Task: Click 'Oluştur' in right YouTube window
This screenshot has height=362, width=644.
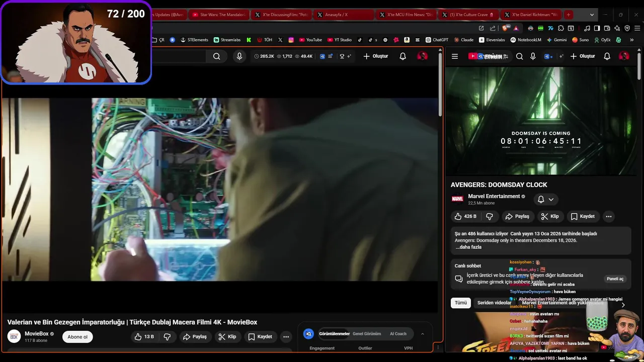Action: pyautogui.click(x=582, y=56)
